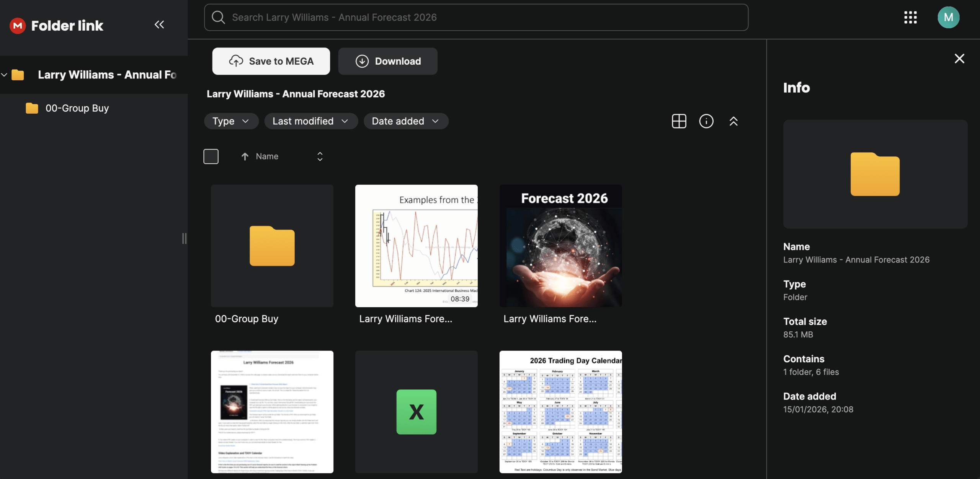This screenshot has height=479, width=980.
Task: Click the search input field
Action: [x=476, y=17]
